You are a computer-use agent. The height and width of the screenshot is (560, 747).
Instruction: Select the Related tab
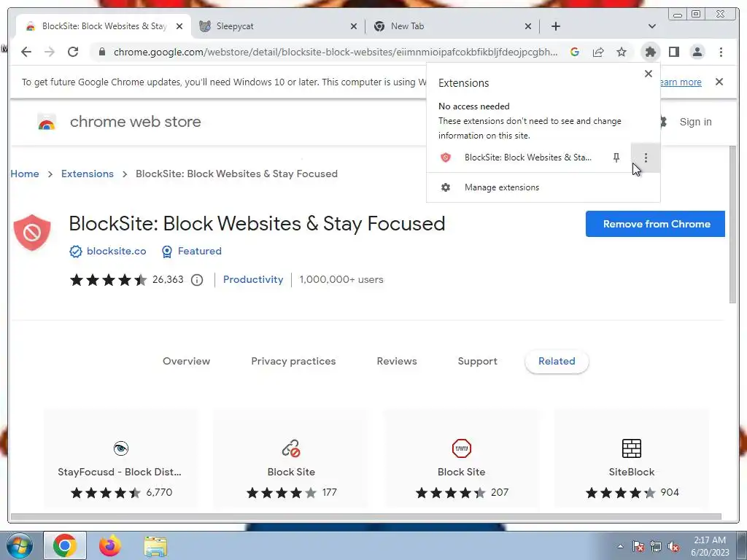(557, 362)
